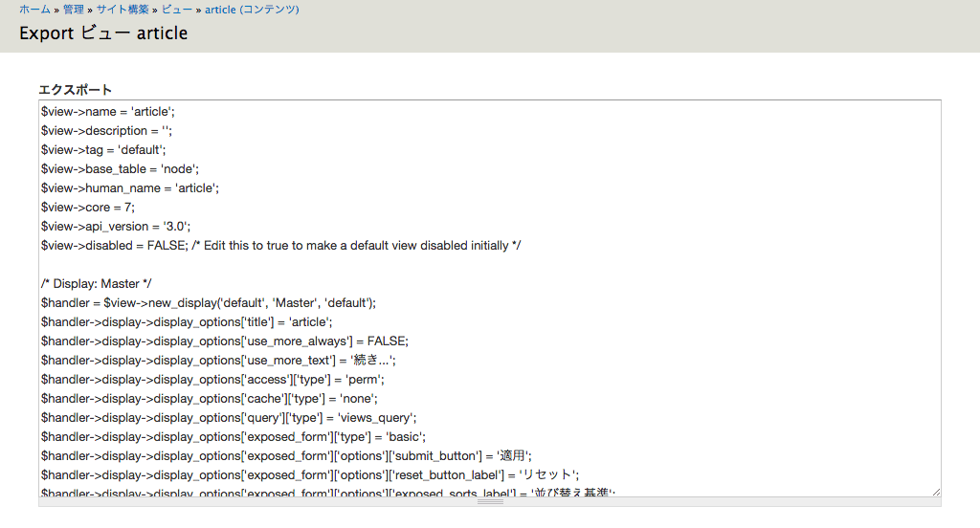
Task: Click the "$handler = $view->new_display" line
Action: pyautogui.click(x=209, y=303)
